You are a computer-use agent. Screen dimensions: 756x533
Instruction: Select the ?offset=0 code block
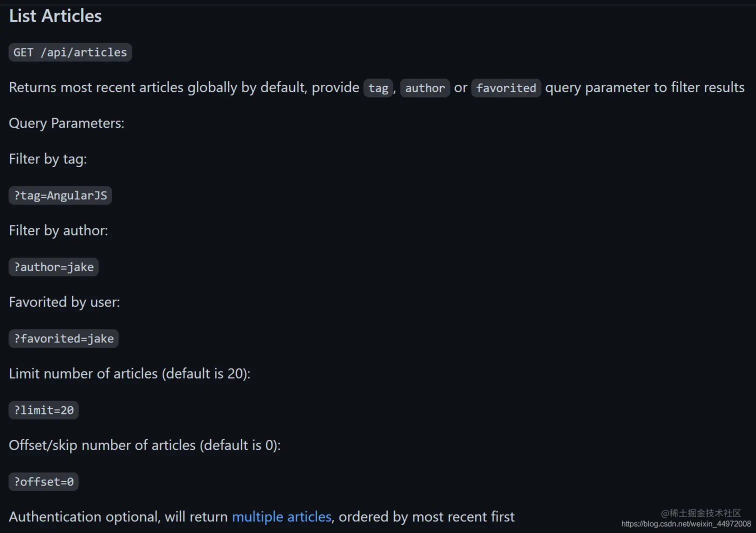click(43, 481)
